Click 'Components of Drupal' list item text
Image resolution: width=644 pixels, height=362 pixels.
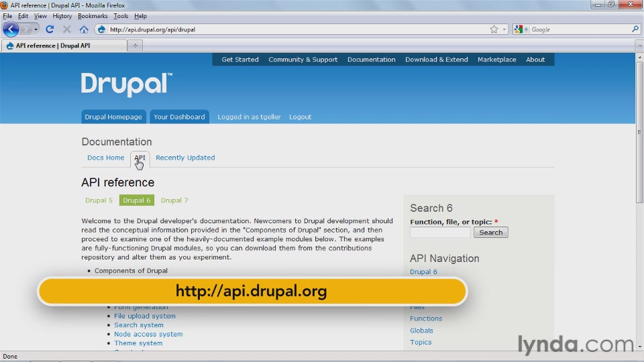131,271
